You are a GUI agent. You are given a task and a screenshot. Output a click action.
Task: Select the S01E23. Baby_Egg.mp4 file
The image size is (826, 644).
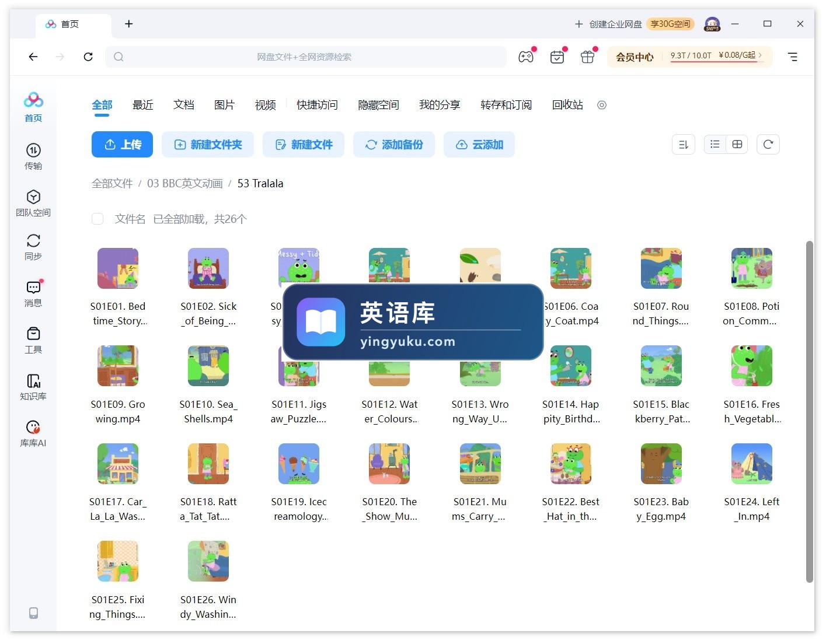tap(661, 482)
